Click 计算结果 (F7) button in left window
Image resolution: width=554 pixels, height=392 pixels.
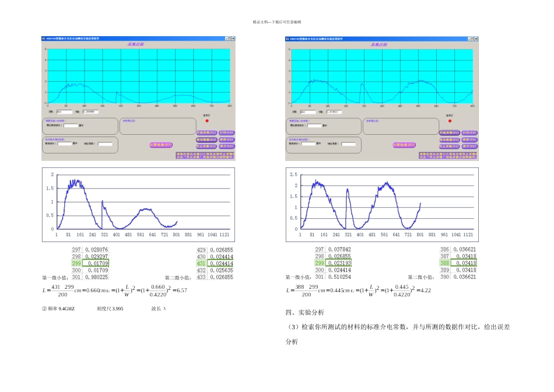click(161, 145)
